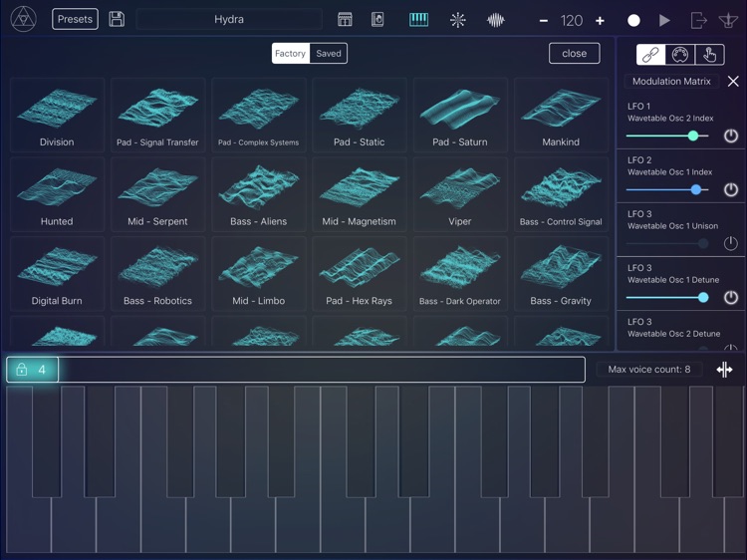The height and width of the screenshot is (560, 747).
Task: Load the Division preset
Action: pyautogui.click(x=57, y=115)
